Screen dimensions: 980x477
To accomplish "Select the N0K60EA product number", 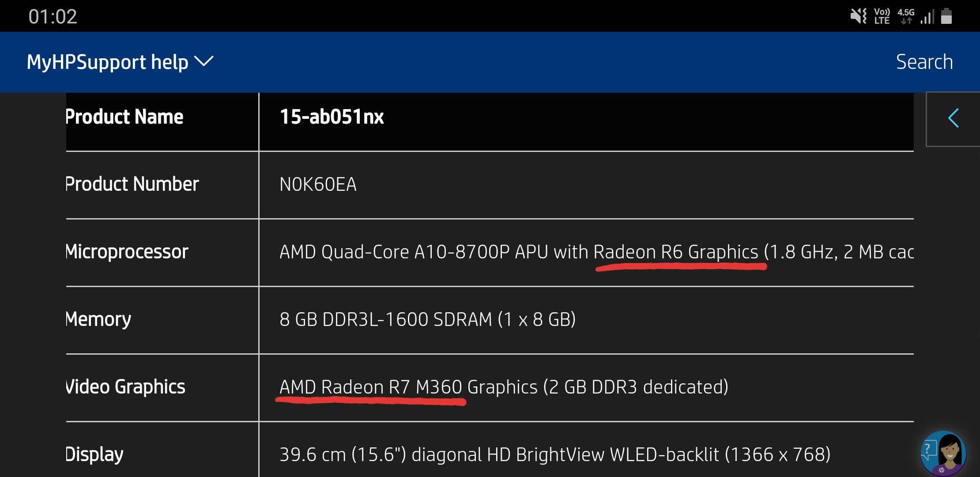I will point(318,185).
